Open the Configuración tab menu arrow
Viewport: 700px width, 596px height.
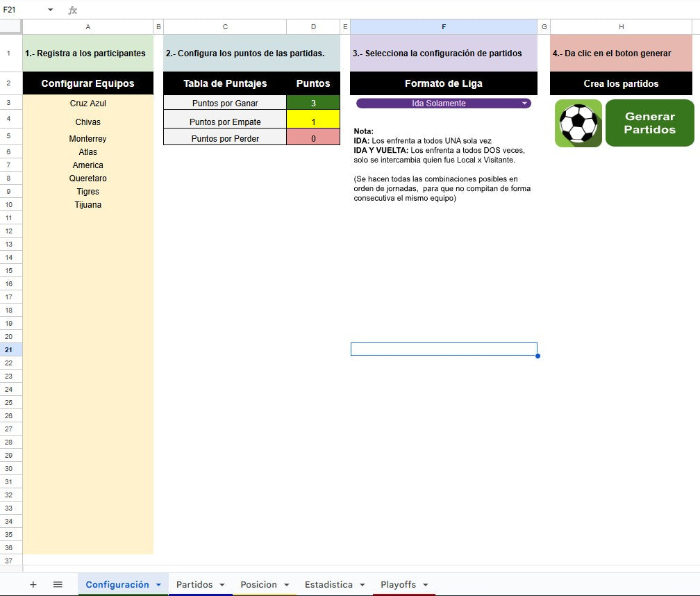coord(158,584)
